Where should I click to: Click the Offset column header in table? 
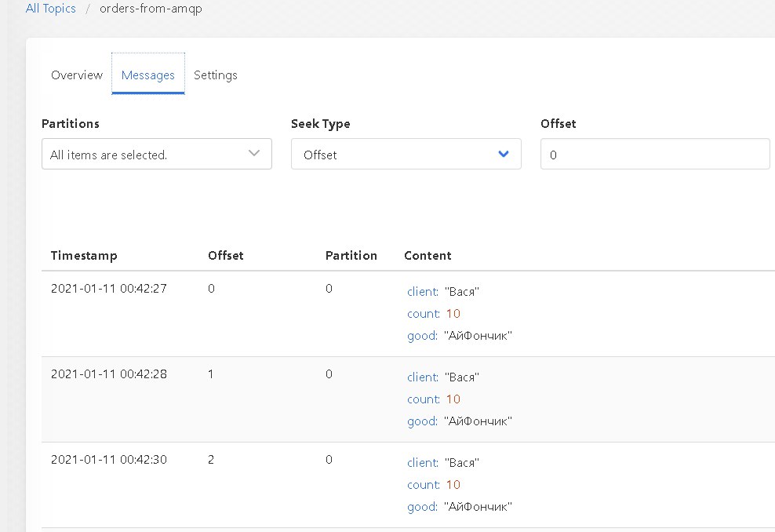pos(225,256)
